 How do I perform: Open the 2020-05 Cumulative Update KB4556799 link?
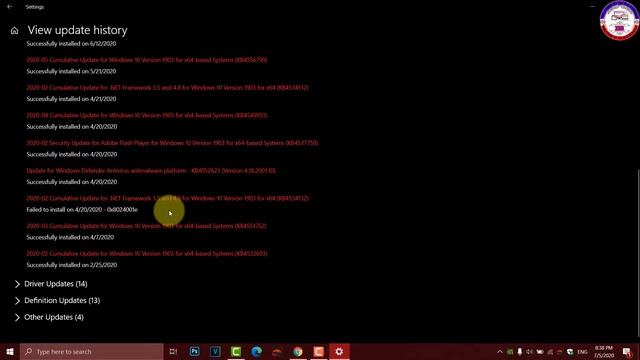147,60
